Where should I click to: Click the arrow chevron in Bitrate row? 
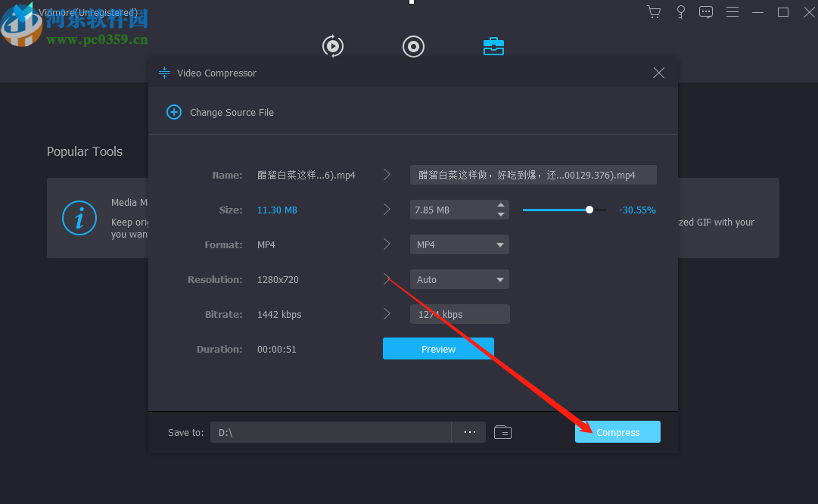click(387, 314)
